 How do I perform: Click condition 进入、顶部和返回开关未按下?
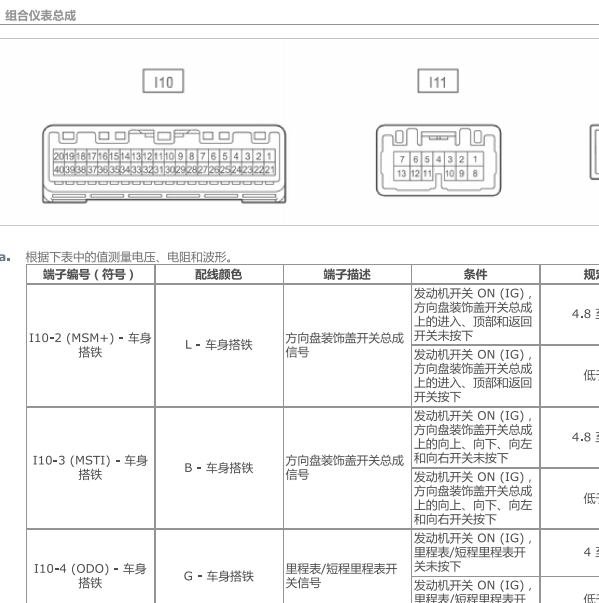(x=476, y=315)
